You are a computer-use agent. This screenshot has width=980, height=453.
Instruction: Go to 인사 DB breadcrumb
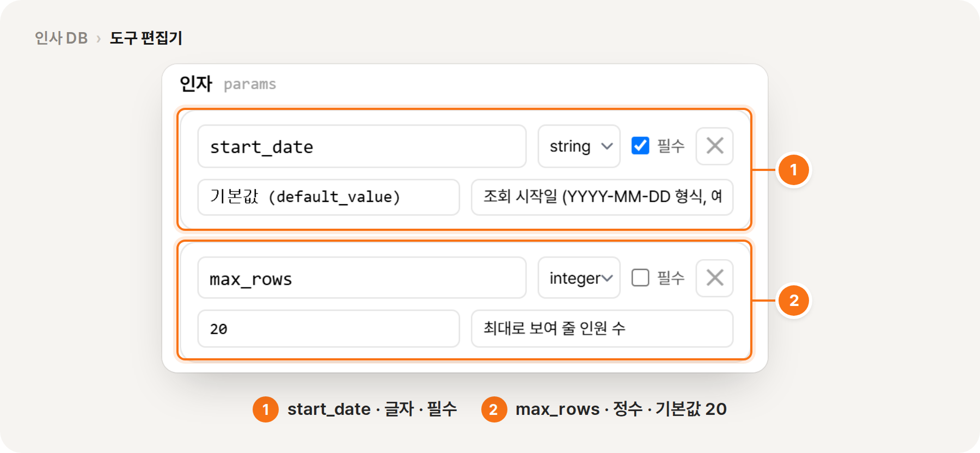(61, 38)
